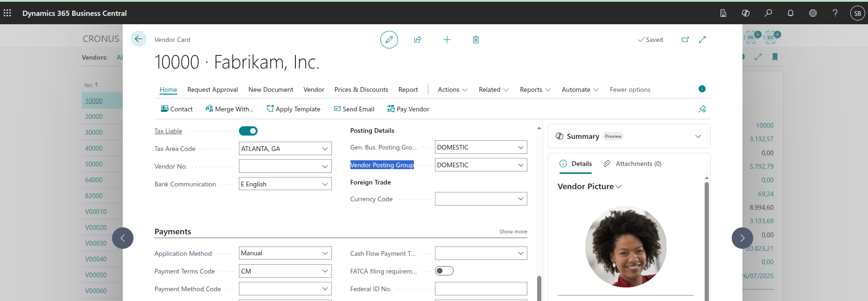Click Fewer options

click(630, 89)
